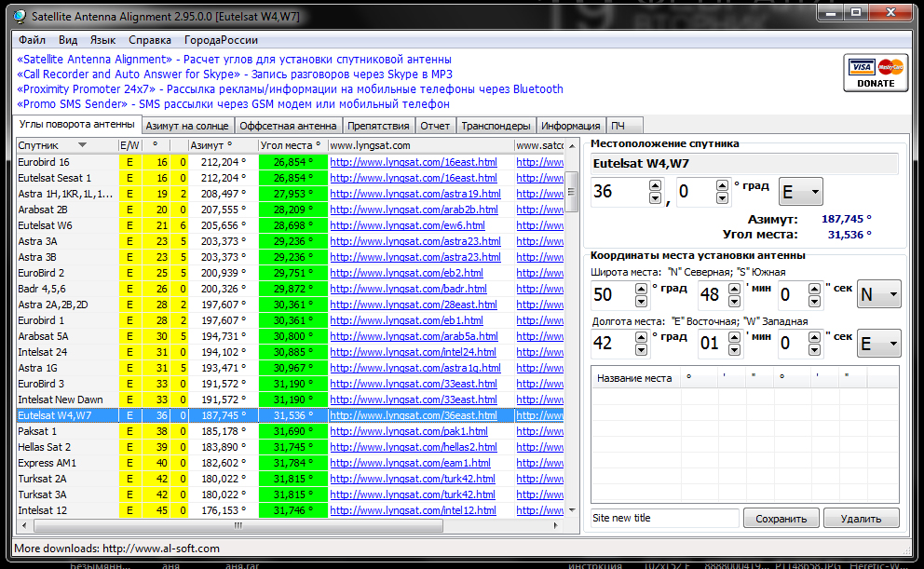Open Call Recorder for Skype promo link
This screenshot has height=569, width=924.
point(235,75)
